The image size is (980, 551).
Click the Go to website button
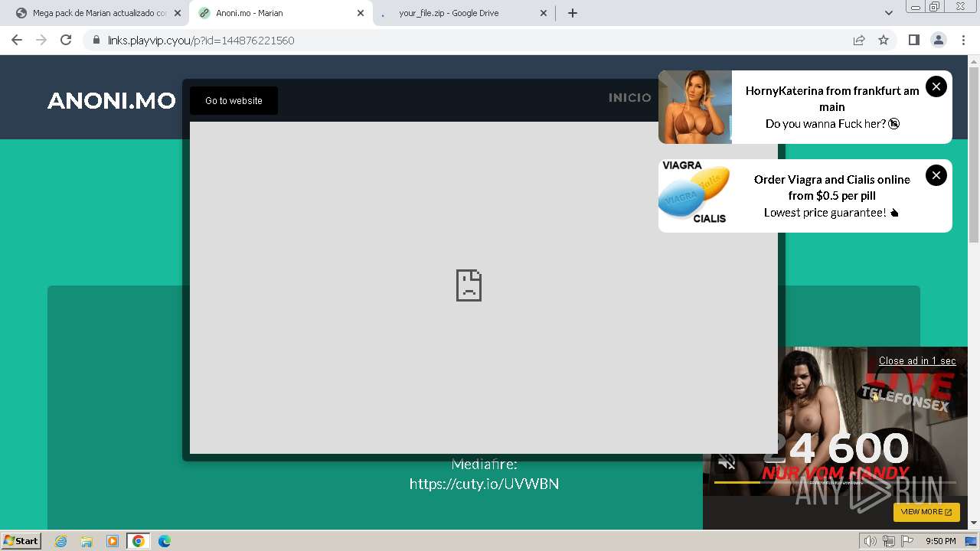(234, 100)
